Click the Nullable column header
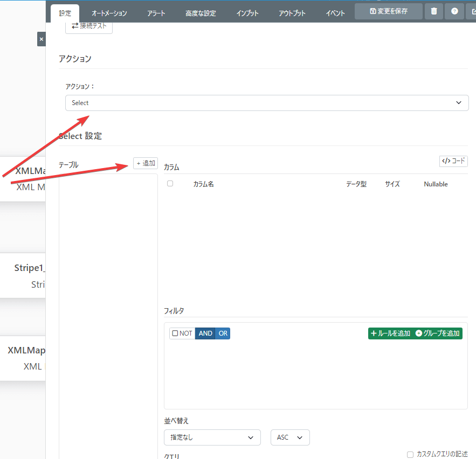Image resolution: width=476 pixels, height=459 pixels. [436, 184]
